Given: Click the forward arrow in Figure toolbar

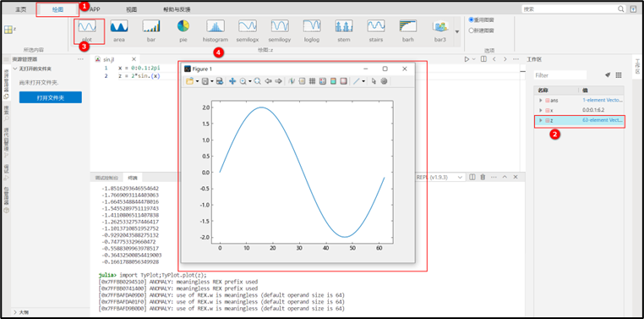Looking at the screenshot, I should [x=278, y=81].
